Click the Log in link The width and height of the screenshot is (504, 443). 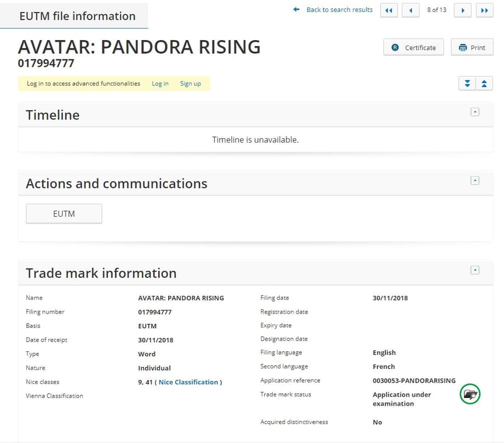[x=160, y=84]
